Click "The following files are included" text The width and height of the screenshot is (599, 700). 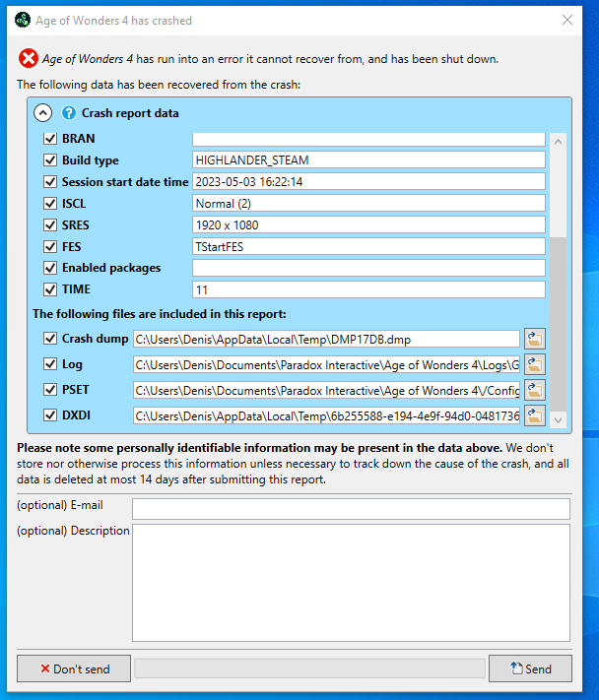[x=159, y=314]
